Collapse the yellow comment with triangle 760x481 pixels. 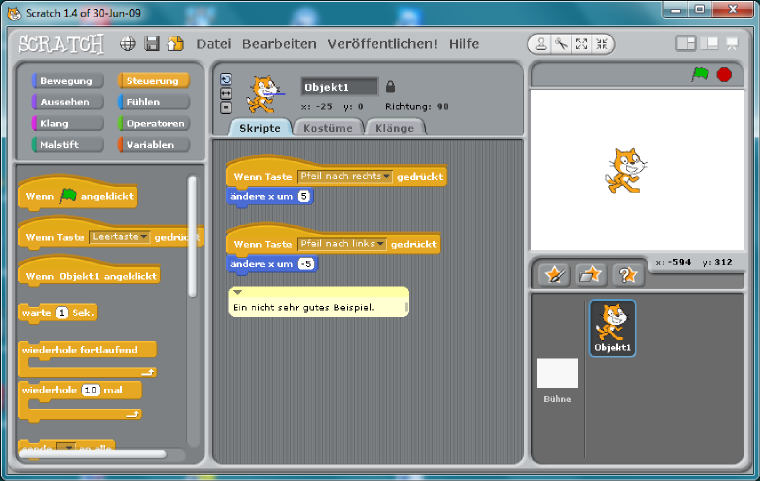click(x=238, y=292)
